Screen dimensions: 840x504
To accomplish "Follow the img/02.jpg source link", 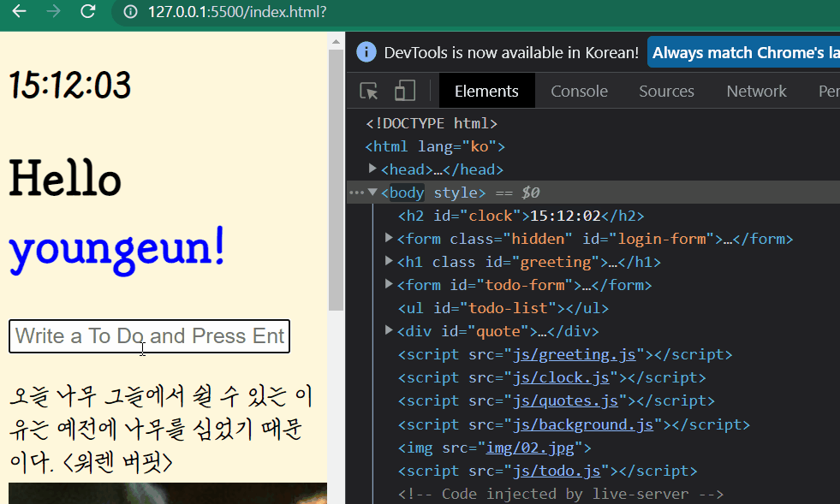I will (x=533, y=448).
